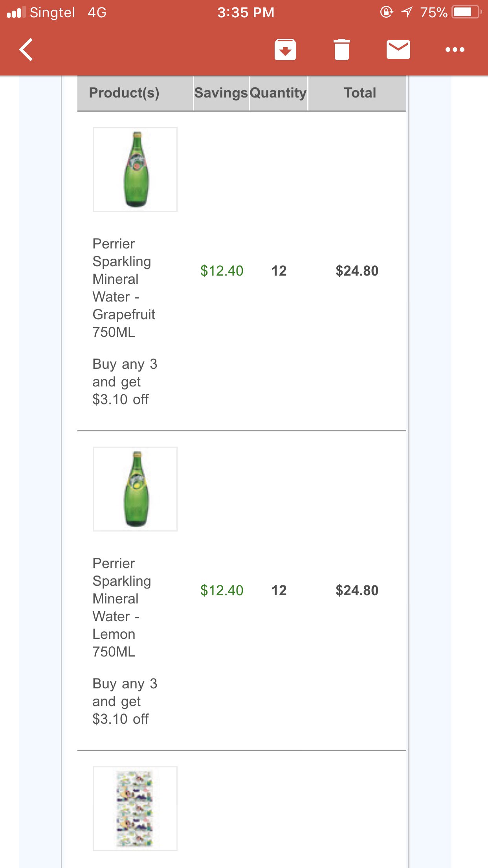Delete the email using the trash icon

pyautogui.click(x=341, y=50)
